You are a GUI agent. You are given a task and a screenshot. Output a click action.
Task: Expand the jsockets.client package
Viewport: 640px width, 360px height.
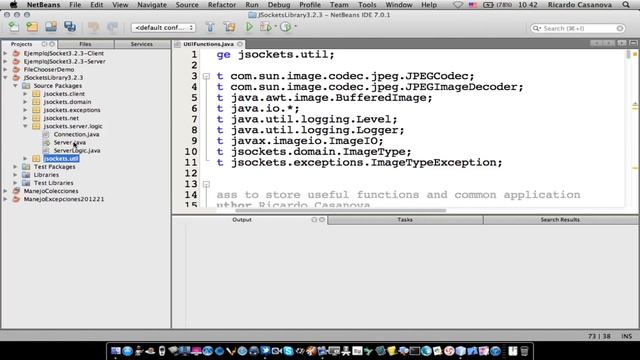[25, 94]
